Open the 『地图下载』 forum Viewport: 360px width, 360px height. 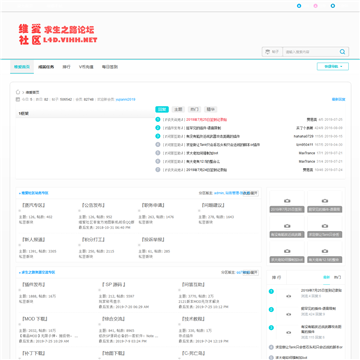coord(113,353)
